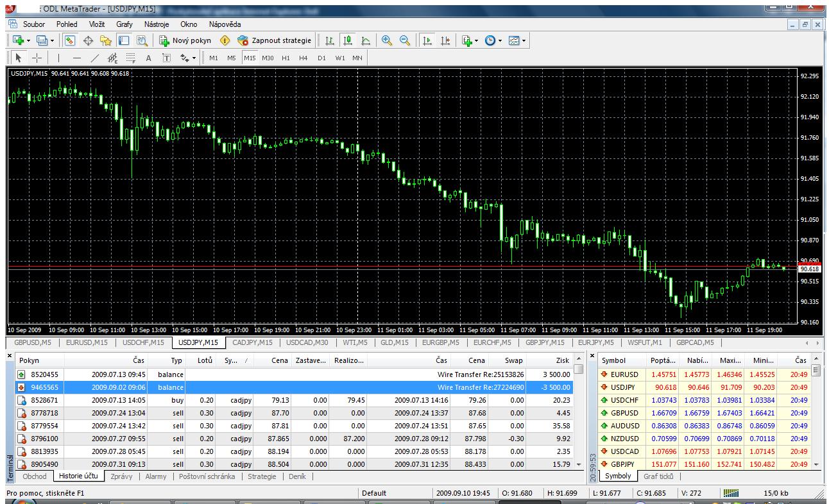Click the zoom in magnifier icon
This screenshot has height=504, width=829.
pyautogui.click(x=387, y=40)
